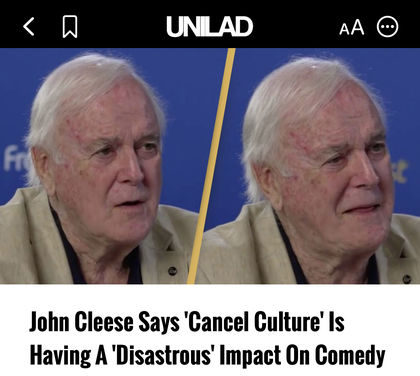Click the 'Fr' backdrop lettering in left photo

[x=15, y=158]
